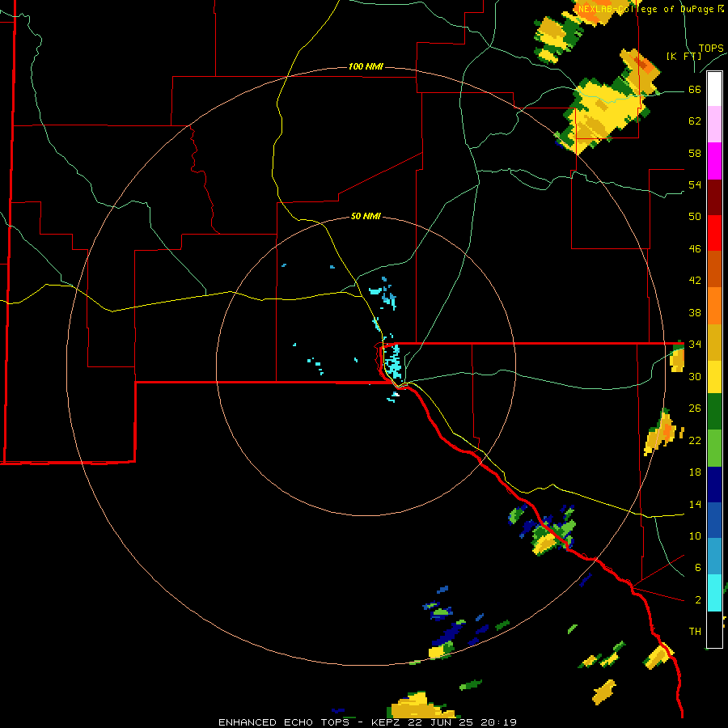Click the '22' legend value
The width and height of the screenshot is (728, 728).
point(695,440)
